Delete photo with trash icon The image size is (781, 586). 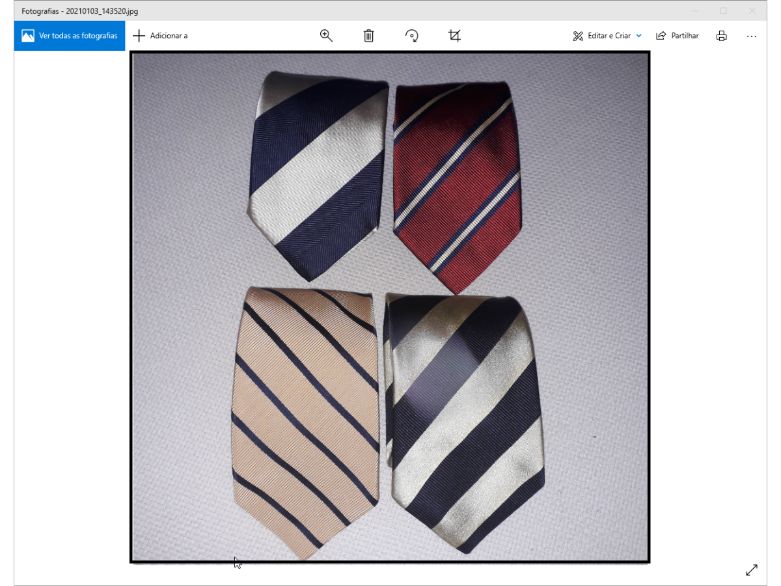tap(369, 35)
